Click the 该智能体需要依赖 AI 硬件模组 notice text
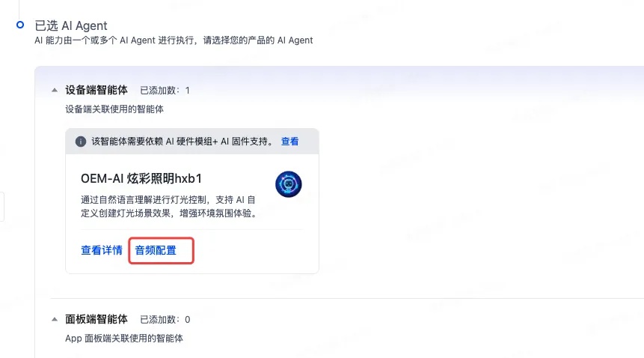This screenshot has height=358, width=644. [182, 142]
